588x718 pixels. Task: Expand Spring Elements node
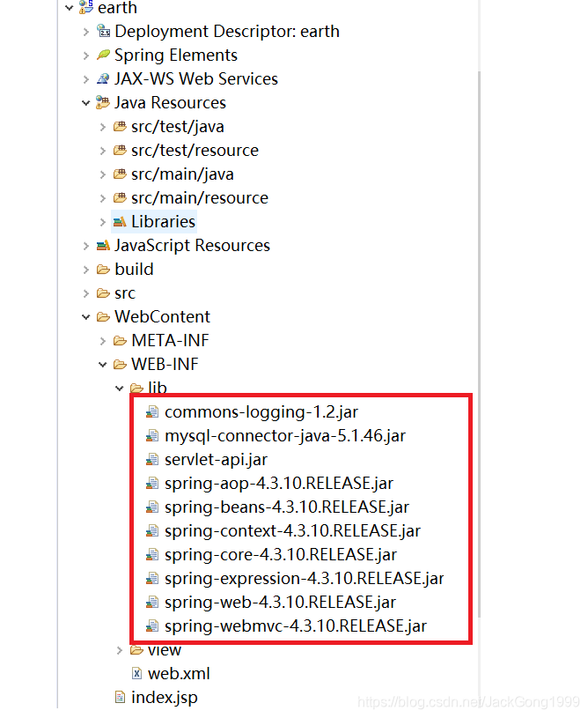(86, 56)
